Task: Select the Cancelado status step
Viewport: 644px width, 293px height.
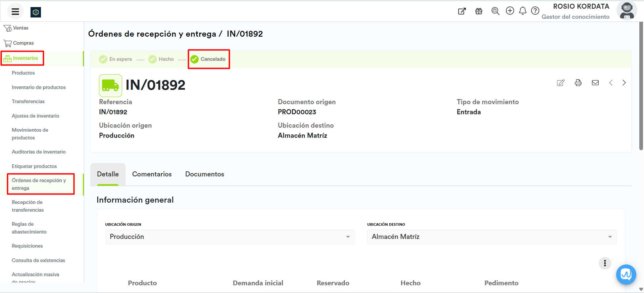Action: [208, 59]
